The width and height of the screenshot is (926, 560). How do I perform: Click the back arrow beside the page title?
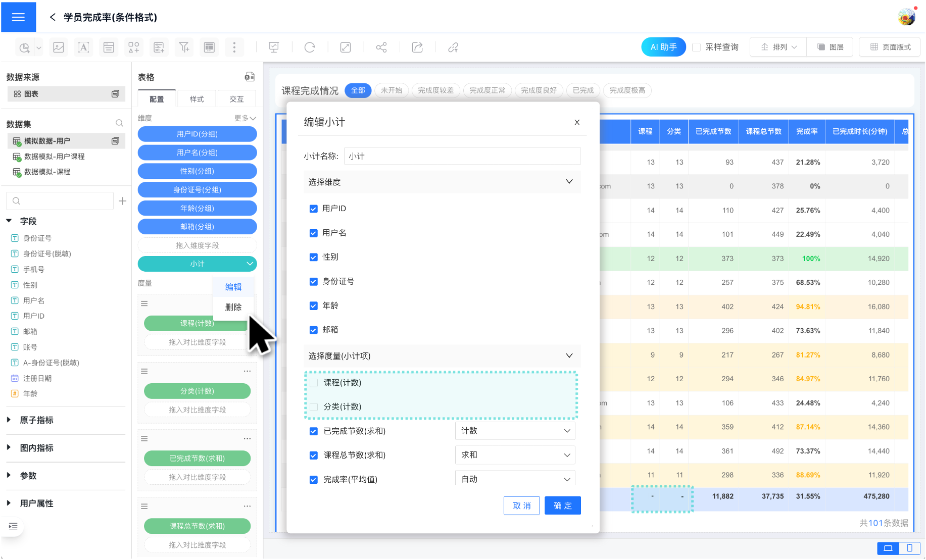pyautogui.click(x=53, y=17)
